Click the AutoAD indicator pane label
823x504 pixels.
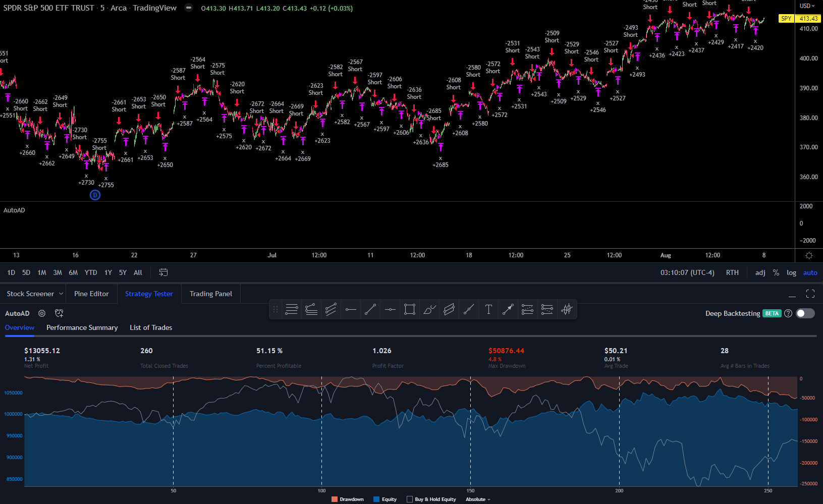14,210
